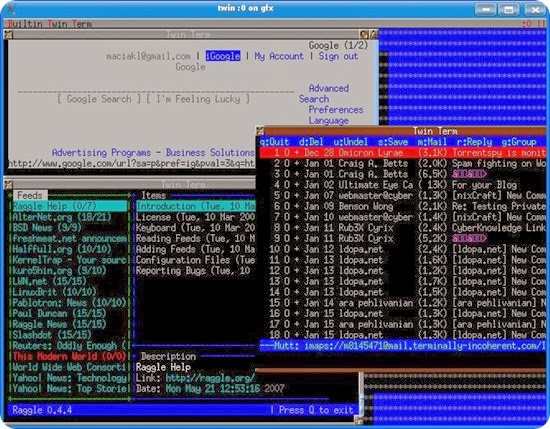550x429 pixels.
Task: Close the Raggle Twin Term window
Action: tap(8, 185)
